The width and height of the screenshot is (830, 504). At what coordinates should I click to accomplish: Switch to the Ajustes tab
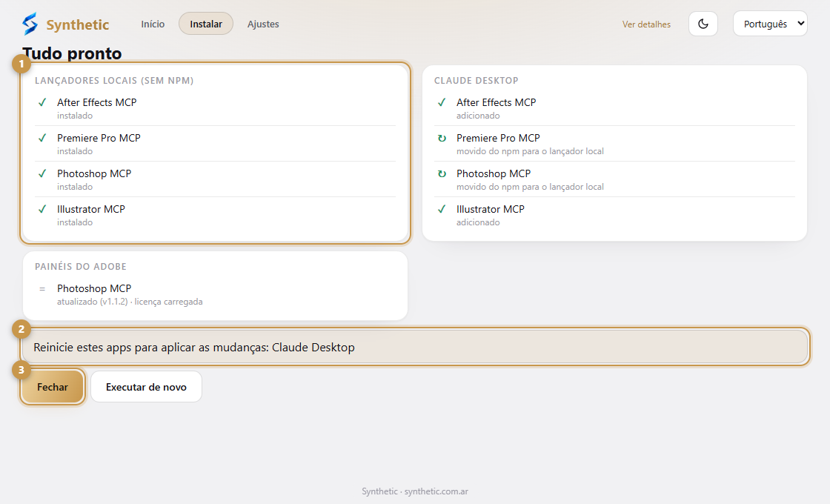click(x=263, y=24)
